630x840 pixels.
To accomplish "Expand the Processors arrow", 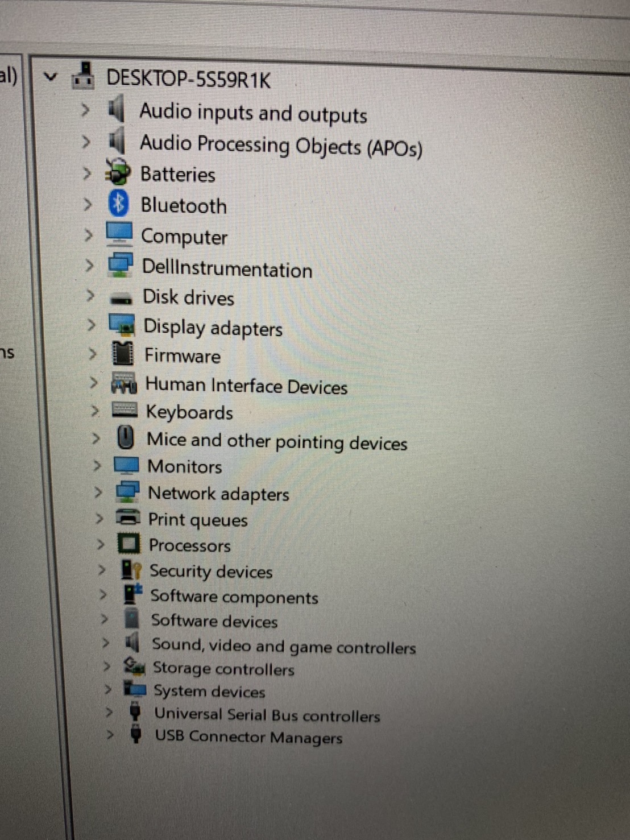I will (x=101, y=544).
